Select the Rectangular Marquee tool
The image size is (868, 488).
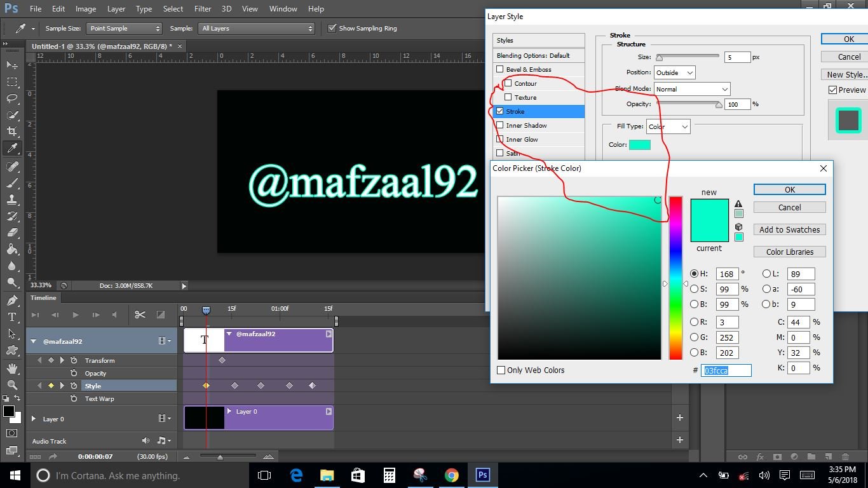pos(12,82)
